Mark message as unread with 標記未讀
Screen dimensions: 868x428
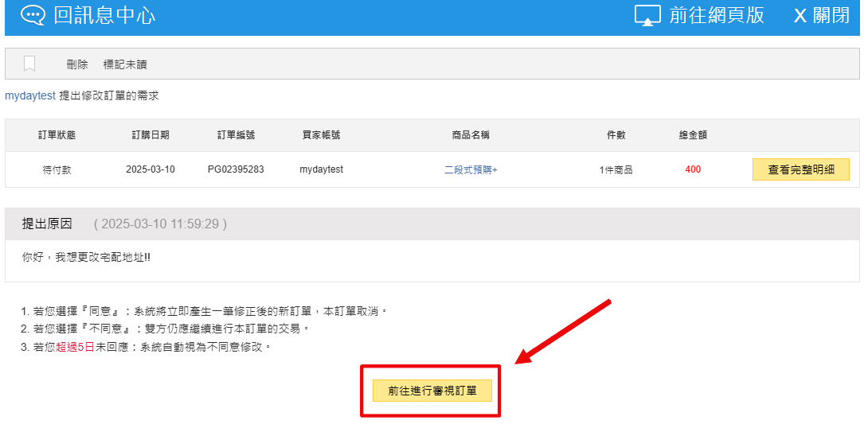click(125, 64)
